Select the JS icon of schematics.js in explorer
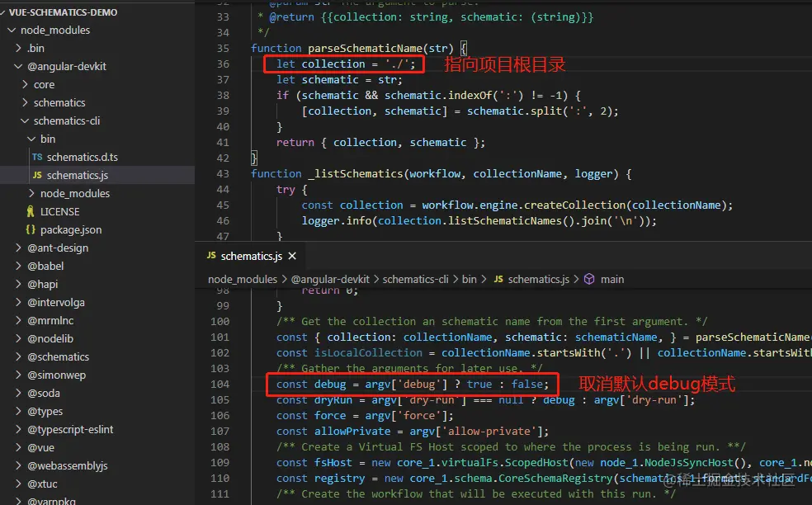This screenshot has height=505, width=812. pyautogui.click(x=37, y=175)
